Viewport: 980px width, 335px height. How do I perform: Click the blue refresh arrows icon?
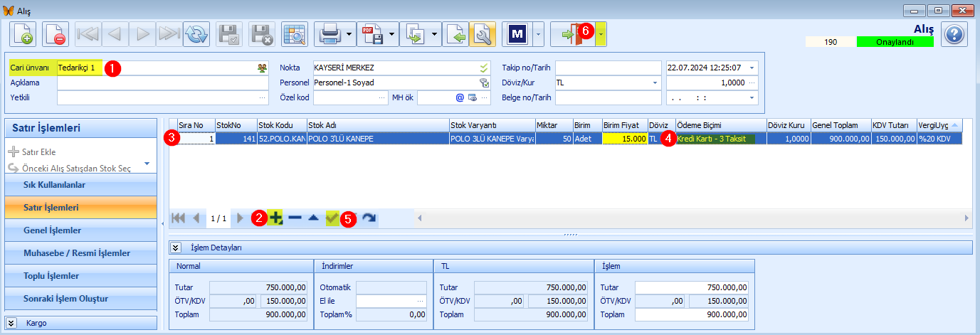pyautogui.click(x=196, y=33)
